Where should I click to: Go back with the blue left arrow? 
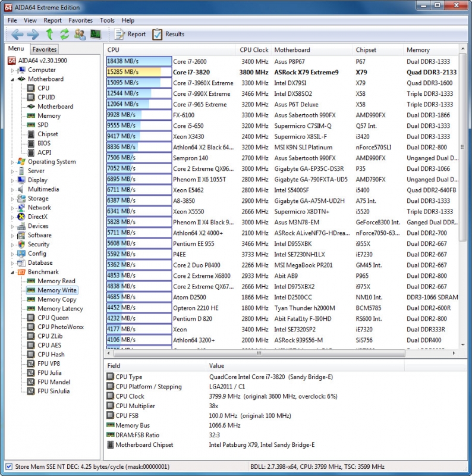pyautogui.click(x=17, y=35)
